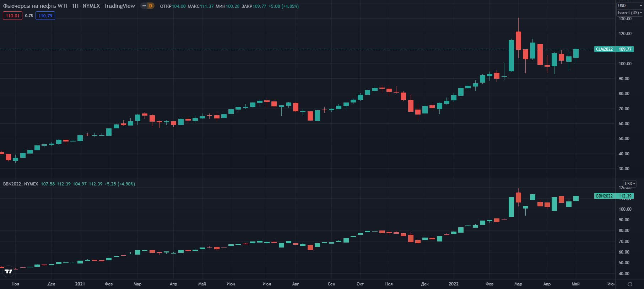Click the 112.39 price label on lower scale

click(625, 196)
